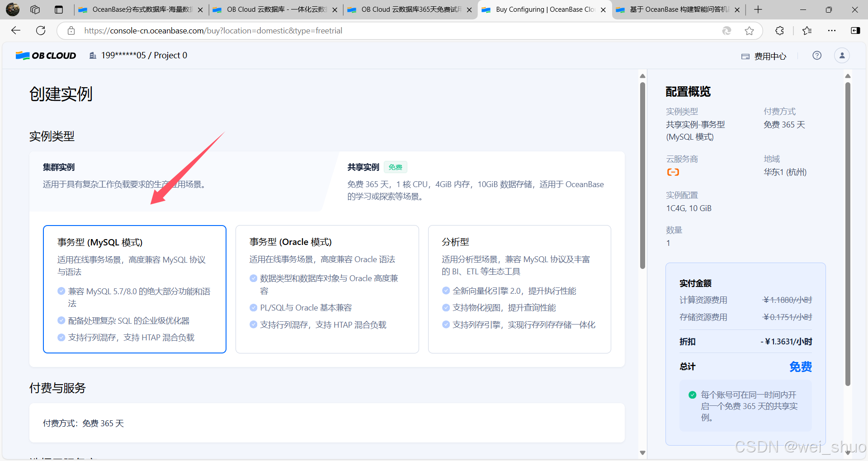Open the help question mark icon
Screen dimensions: 868x461
click(816, 56)
